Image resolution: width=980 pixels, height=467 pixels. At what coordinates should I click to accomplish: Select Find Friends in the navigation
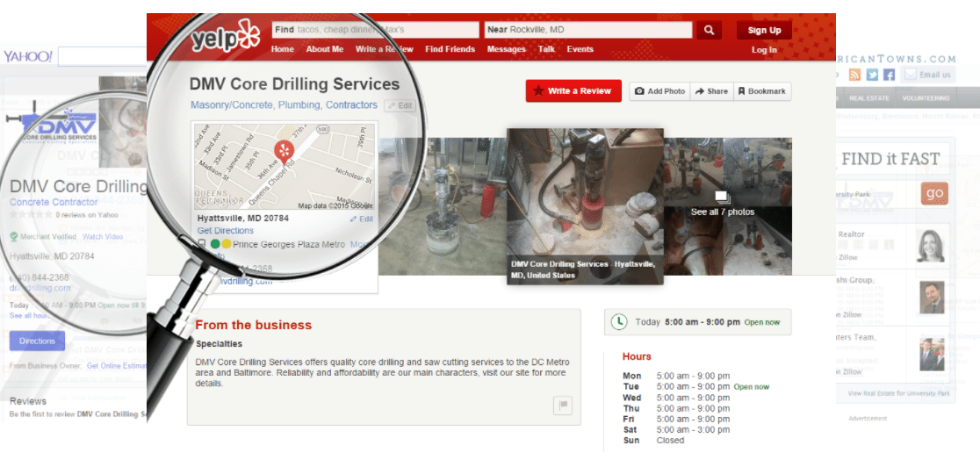click(450, 49)
